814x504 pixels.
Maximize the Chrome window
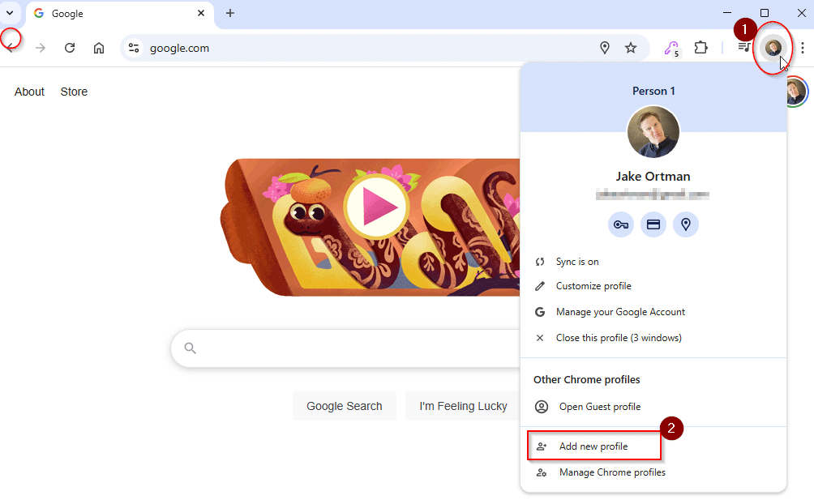tap(765, 13)
